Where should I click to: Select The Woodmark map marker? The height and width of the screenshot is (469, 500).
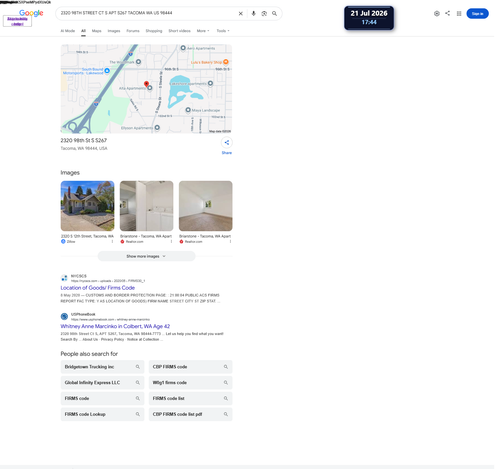point(138,62)
